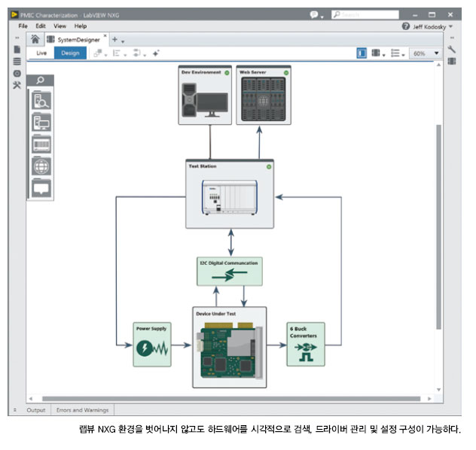This screenshot has height=450, width=476.
Task: Open the project files document icon
Action: pyautogui.click(x=17, y=50)
